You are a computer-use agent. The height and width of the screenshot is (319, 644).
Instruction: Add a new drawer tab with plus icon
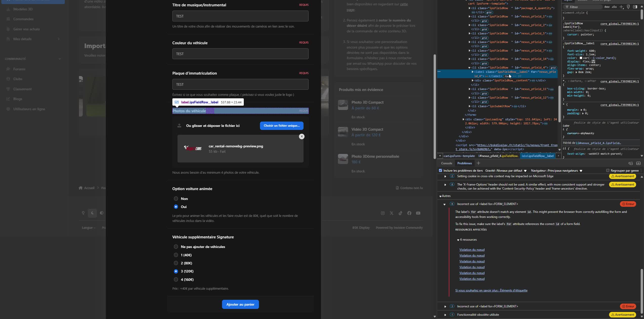478,163
